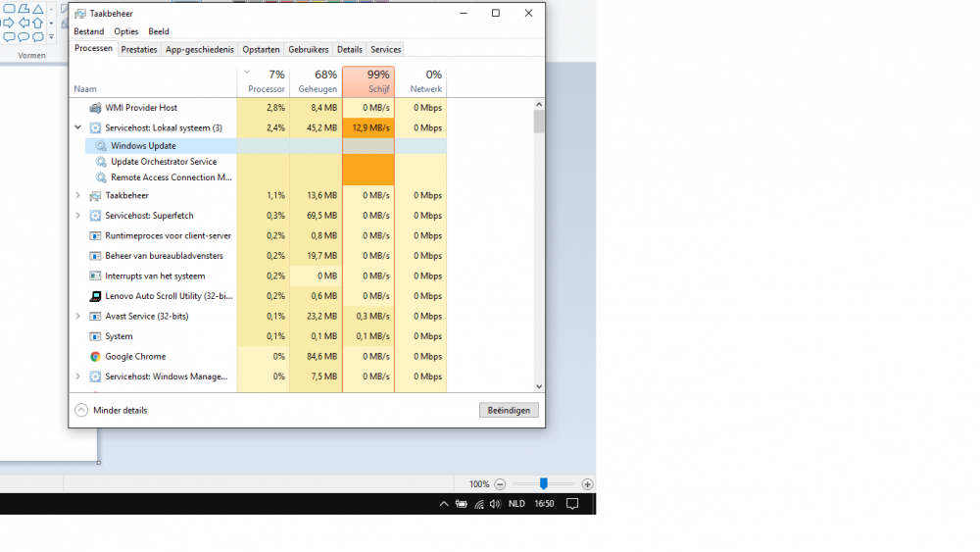Screen dimensions: 980x552
Task: Open the notification center icon in taskbar
Action: (x=572, y=504)
